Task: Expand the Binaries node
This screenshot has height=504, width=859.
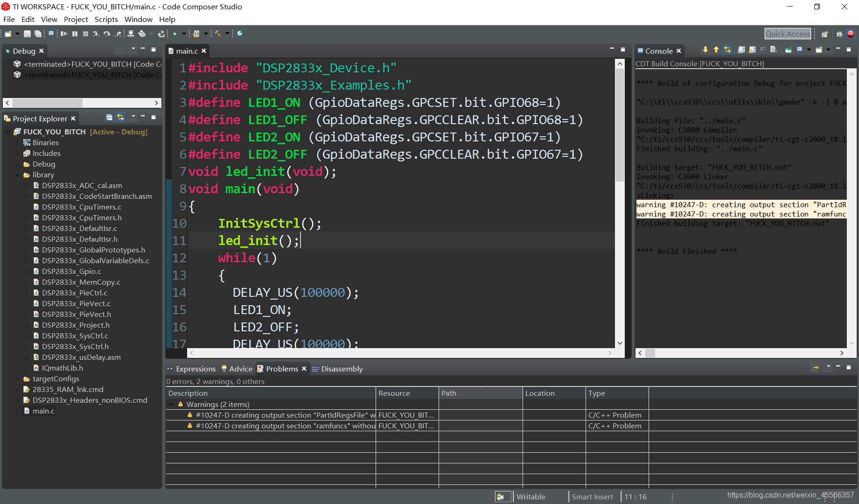Action: 17,143
